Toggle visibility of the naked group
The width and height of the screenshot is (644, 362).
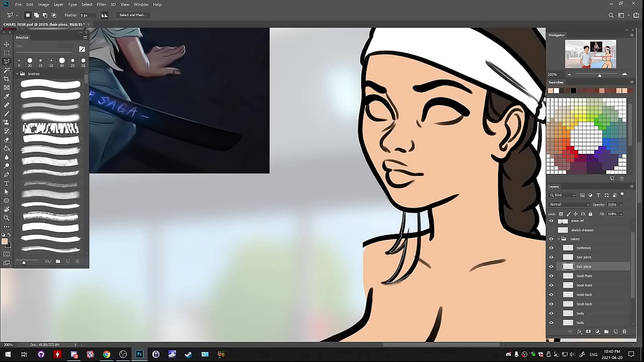coord(551,239)
